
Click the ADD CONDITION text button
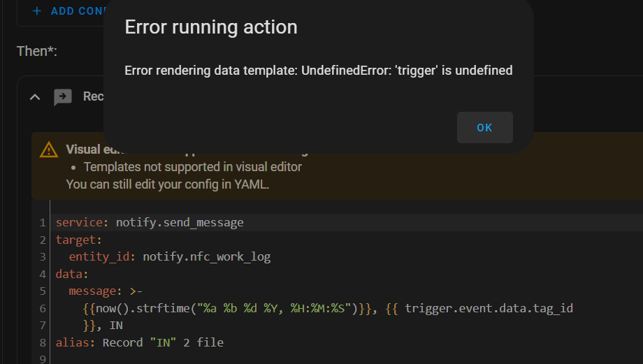point(77,11)
